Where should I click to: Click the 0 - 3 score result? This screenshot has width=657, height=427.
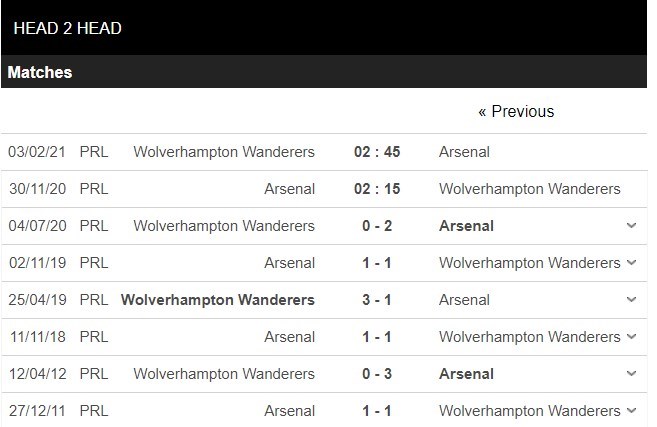coord(377,374)
